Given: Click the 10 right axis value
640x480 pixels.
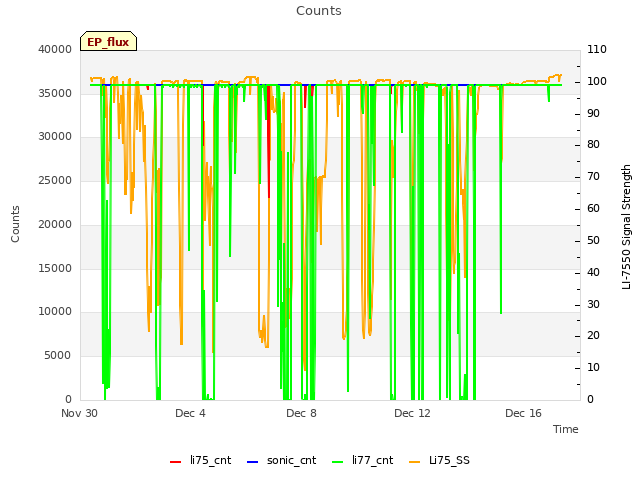Looking at the screenshot, I should tap(593, 368).
